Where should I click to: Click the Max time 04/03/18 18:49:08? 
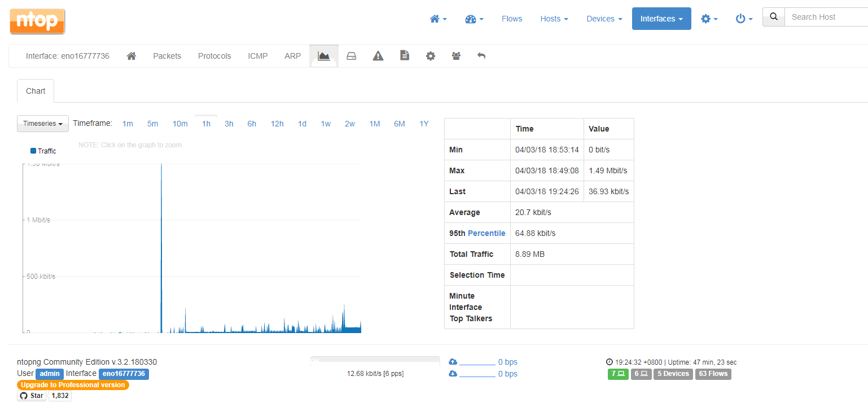[x=547, y=170]
